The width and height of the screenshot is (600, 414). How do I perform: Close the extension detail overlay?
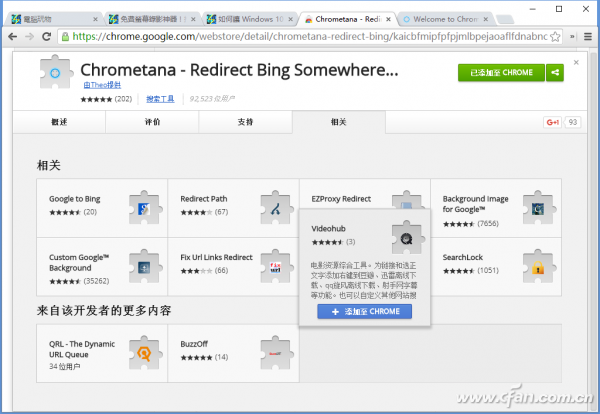576,62
